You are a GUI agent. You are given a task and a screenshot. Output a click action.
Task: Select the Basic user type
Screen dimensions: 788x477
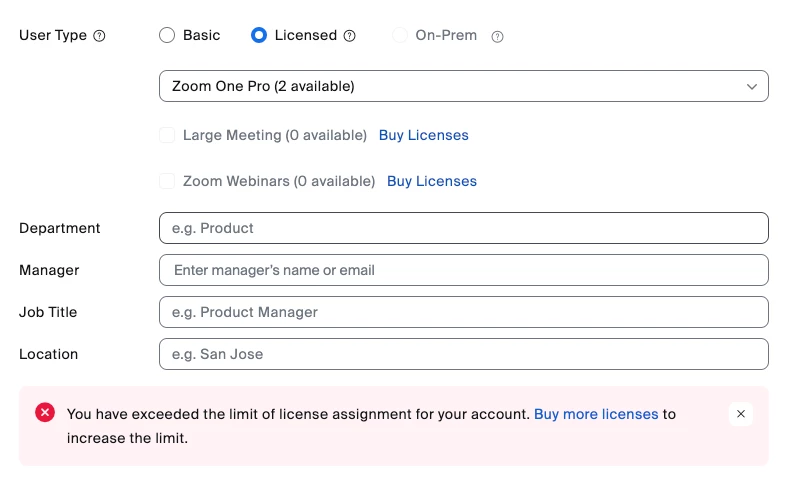click(x=167, y=35)
